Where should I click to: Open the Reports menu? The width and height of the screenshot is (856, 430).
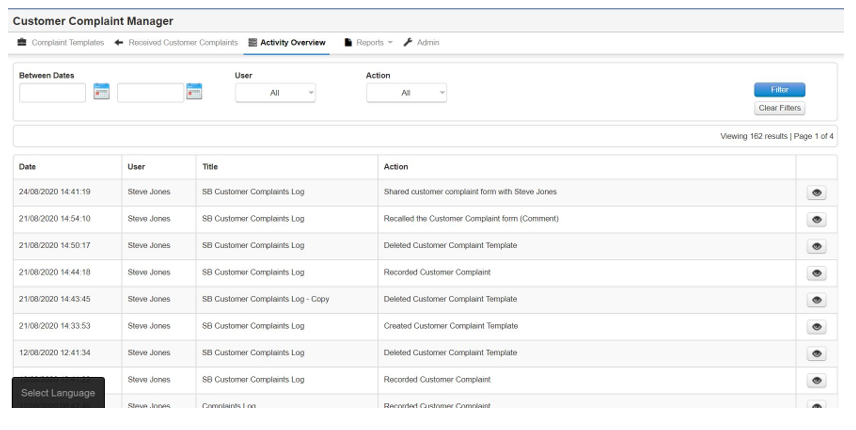coord(368,42)
